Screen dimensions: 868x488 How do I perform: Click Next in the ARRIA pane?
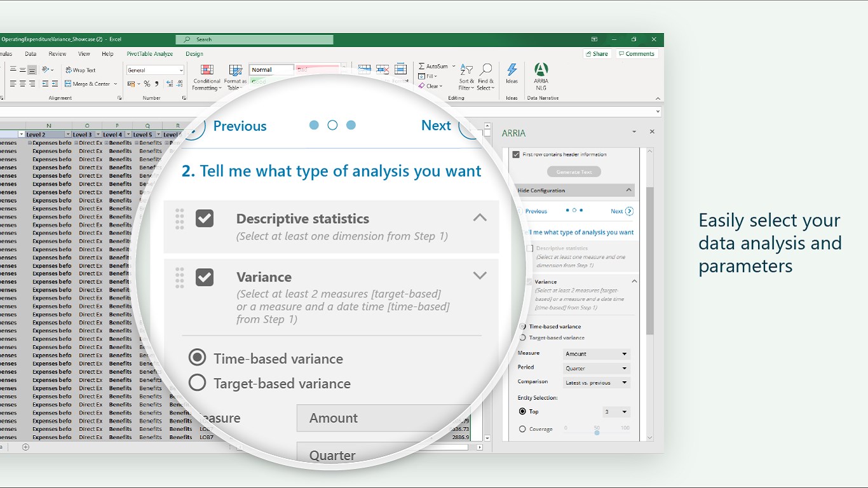[x=621, y=211]
